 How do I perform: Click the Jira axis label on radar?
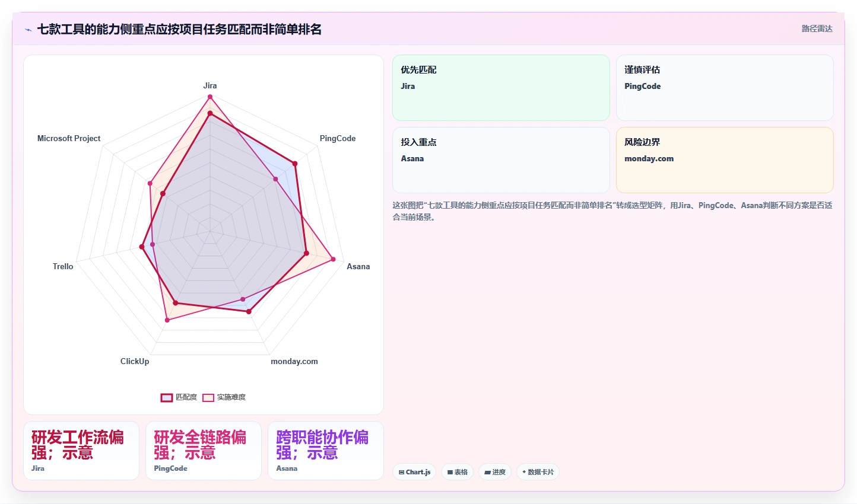point(210,85)
